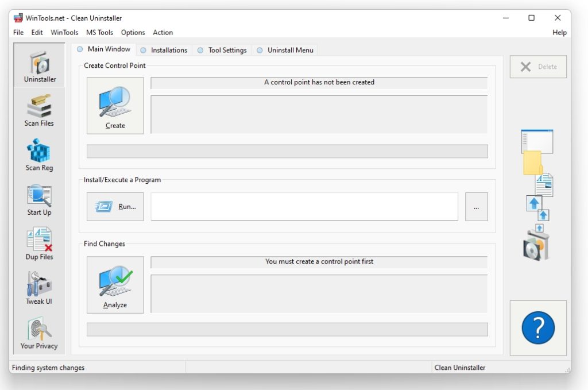Viewport: 588px width, 390px height.
Task: Open the File menu
Action: tap(18, 33)
